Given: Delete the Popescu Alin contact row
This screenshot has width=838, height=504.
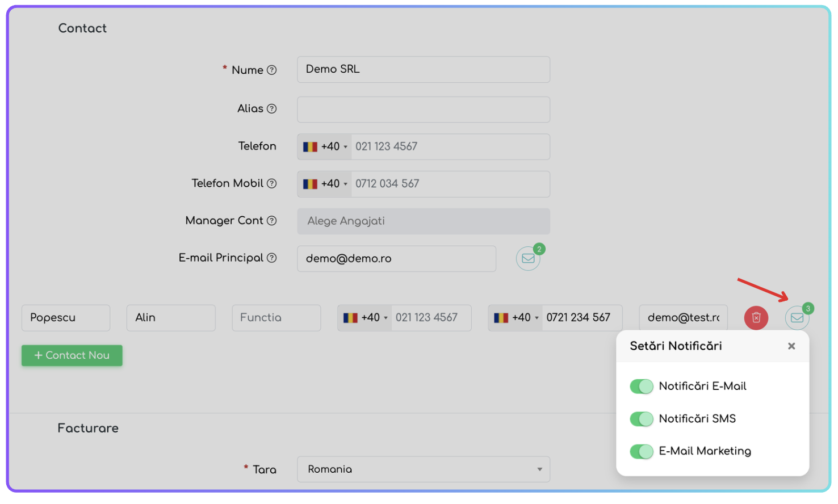Looking at the screenshot, I should click(756, 318).
